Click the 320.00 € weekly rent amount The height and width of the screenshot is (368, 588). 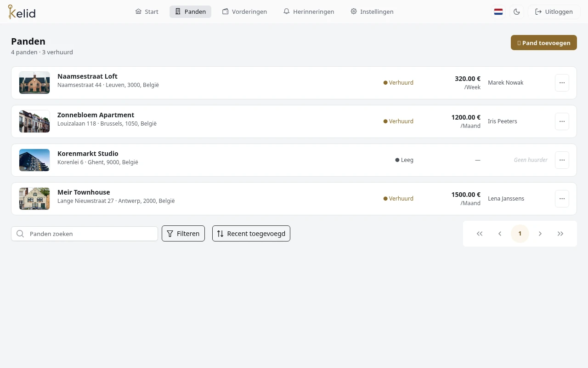click(x=468, y=79)
